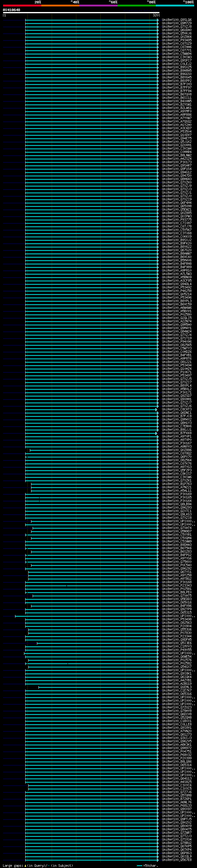Viewport: 197px width, 868px height.
Task: Click the purple ~60% identity legend segment
Action: pyautogui.click(x=99, y=6)
